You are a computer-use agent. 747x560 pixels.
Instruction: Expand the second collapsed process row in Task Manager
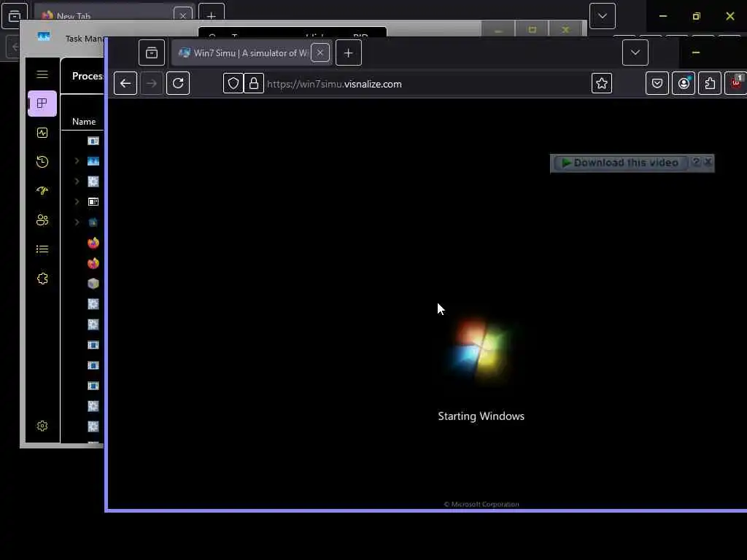point(77,182)
